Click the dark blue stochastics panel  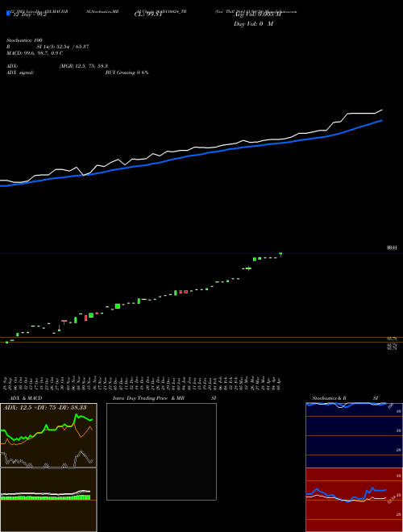[x=354, y=435]
